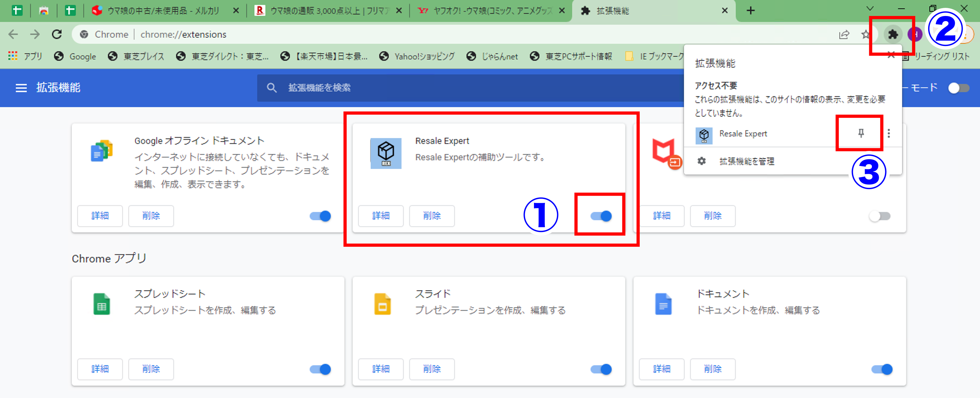980x398 pixels.
Task: Open the tab search dropdown chevron
Action: click(870, 9)
